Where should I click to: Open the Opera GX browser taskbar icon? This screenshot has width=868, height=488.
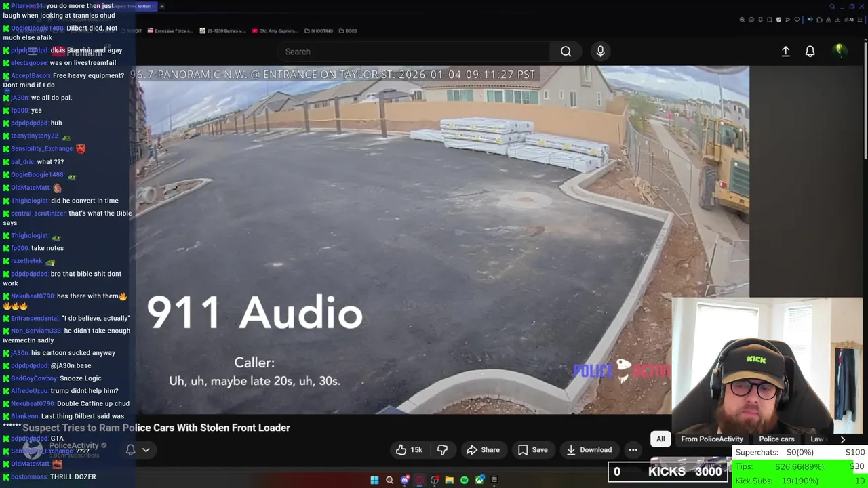pos(420,480)
